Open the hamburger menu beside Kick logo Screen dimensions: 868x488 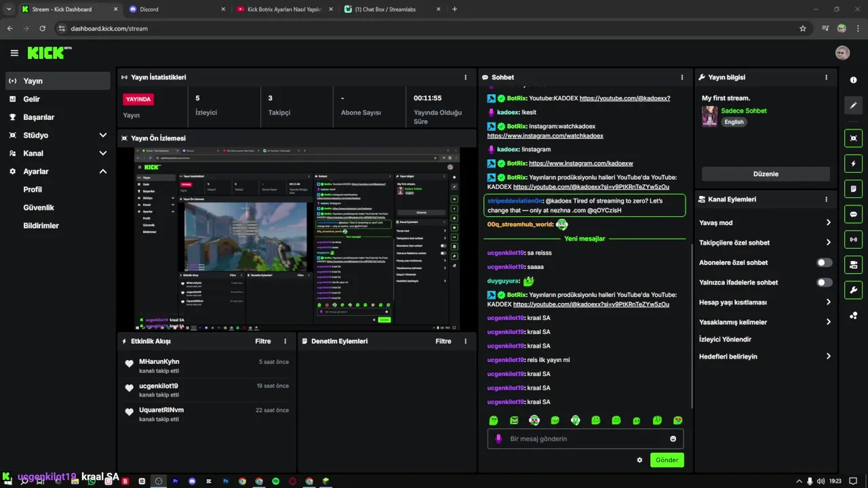tap(14, 53)
